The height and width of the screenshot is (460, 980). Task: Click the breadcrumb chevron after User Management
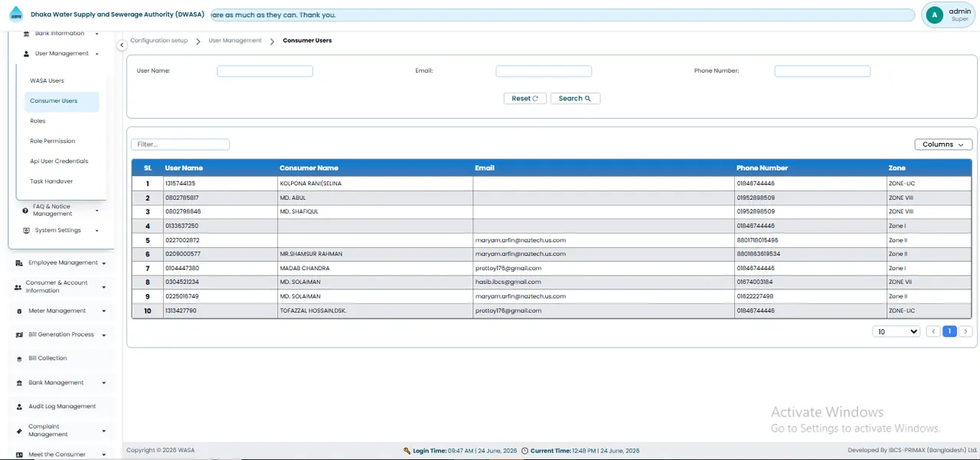tap(272, 41)
